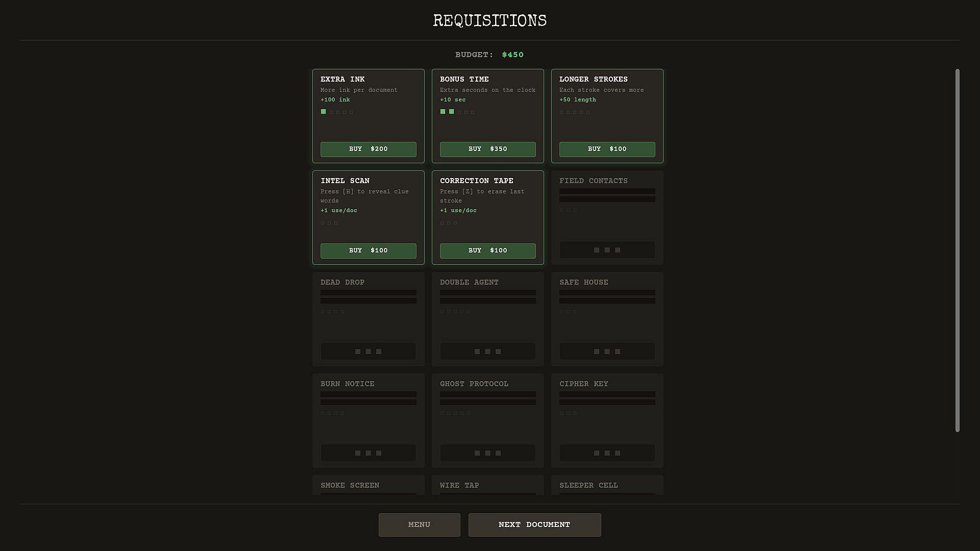Buy Intel Scan upgrade for $100
980x551 pixels.
(368, 251)
